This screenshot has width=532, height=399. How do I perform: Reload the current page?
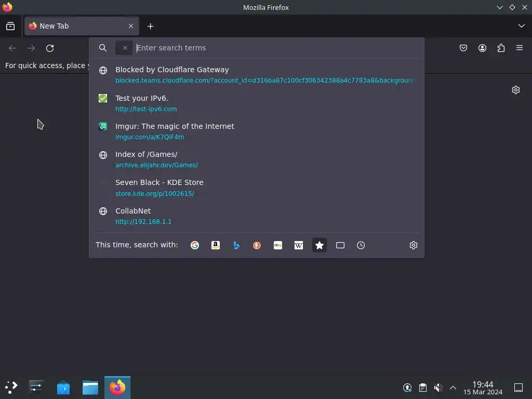(x=50, y=48)
